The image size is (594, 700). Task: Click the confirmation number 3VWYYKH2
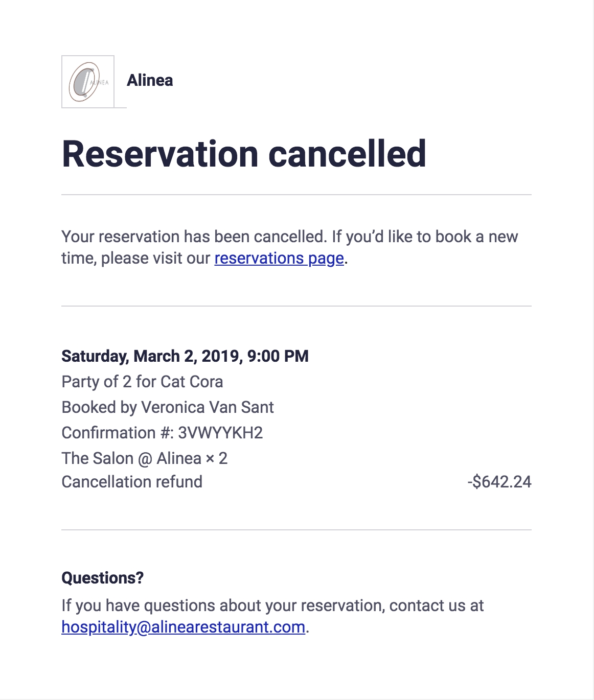pos(220,433)
